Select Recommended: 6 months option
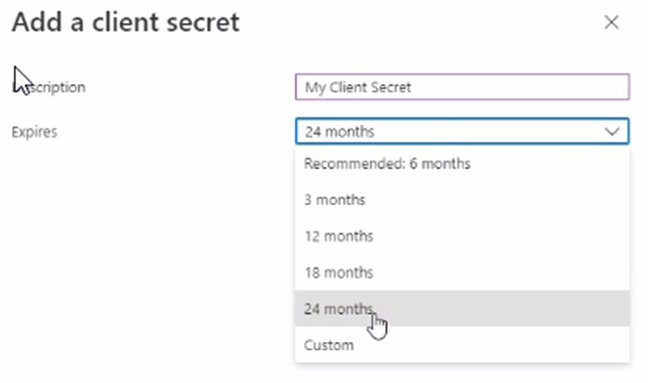Viewport: 648px width, 383px height. click(x=462, y=164)
